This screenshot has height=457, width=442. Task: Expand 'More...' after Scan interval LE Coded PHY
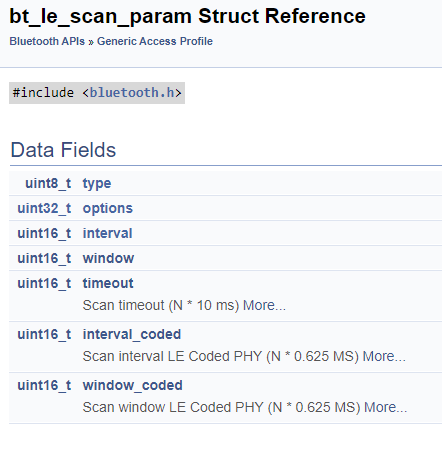coord(384,356)
